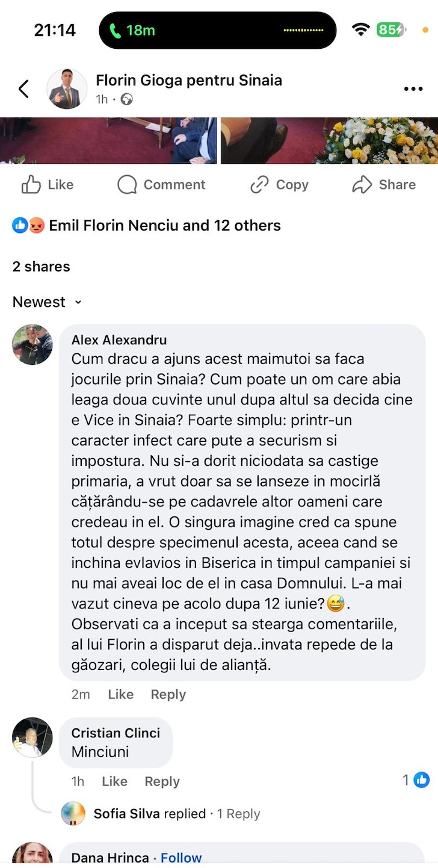Open the Newest comment sorting dropdown
Viewport: 438px width, 868px height.
point(48,302)
